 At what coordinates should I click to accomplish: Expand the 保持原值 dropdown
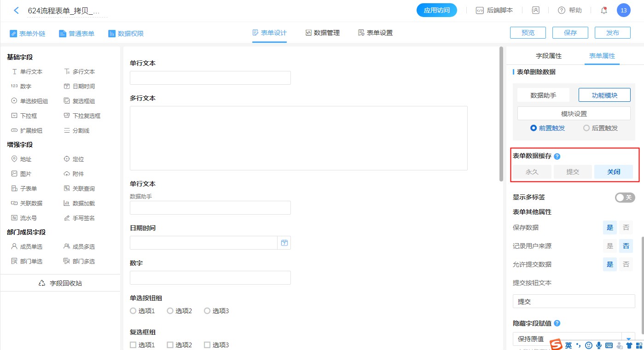point(628,339)
